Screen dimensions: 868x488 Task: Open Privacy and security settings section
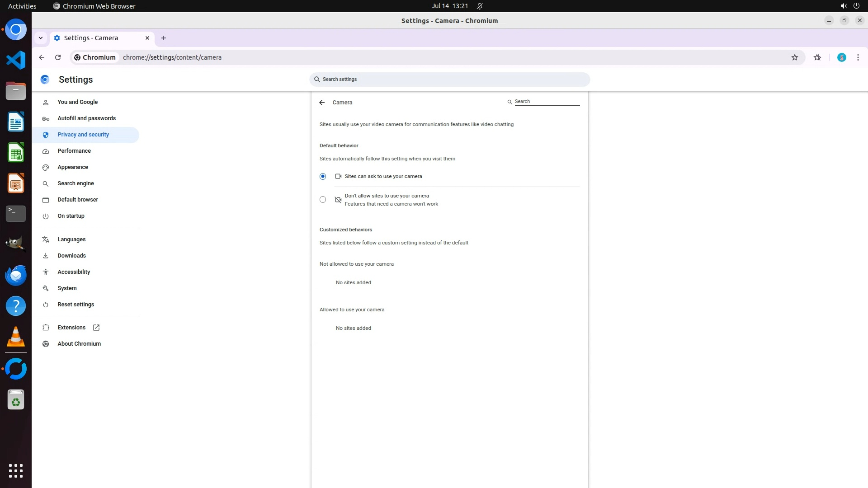pyautogui.click(x=83, y=135)
